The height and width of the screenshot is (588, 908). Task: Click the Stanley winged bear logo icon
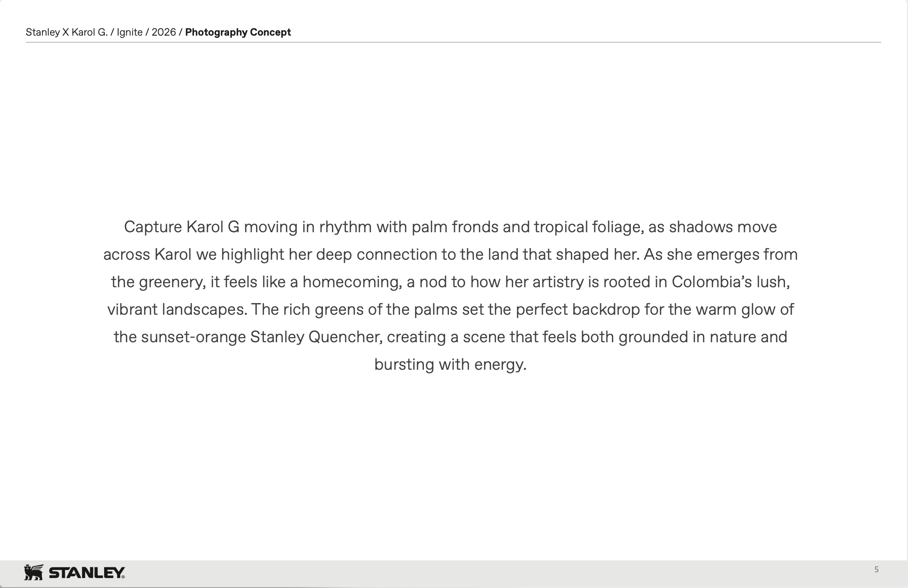(34, 572)
